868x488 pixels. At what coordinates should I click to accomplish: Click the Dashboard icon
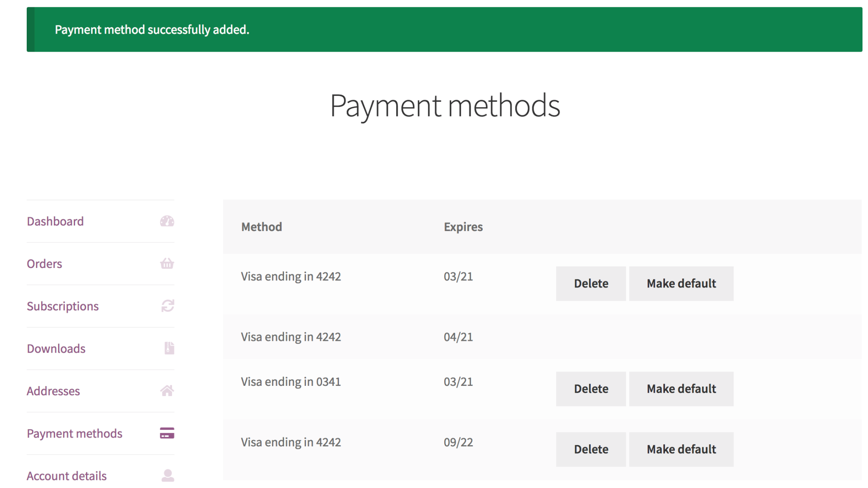click(x=167, y=221)
